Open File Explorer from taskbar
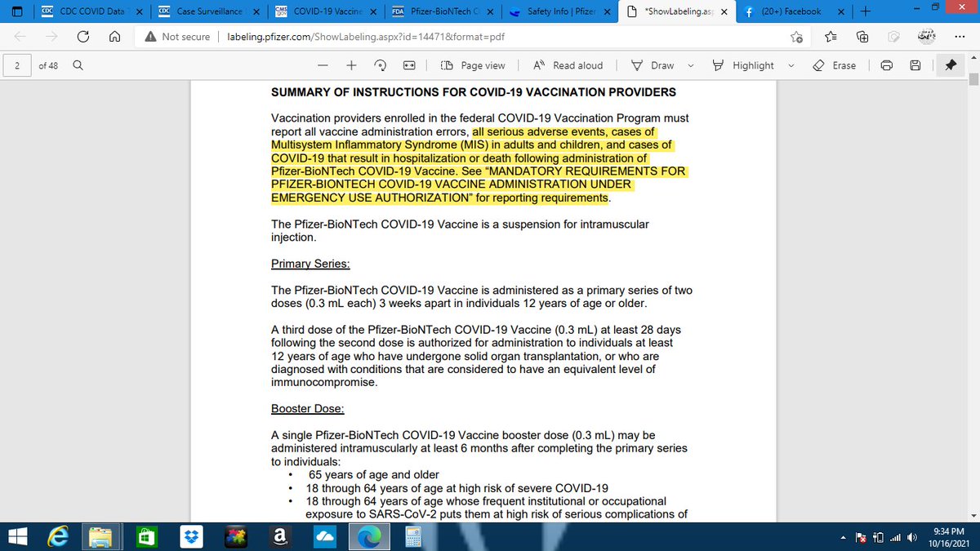The width and height of the screenshot is (980, 551). point(100,535)
